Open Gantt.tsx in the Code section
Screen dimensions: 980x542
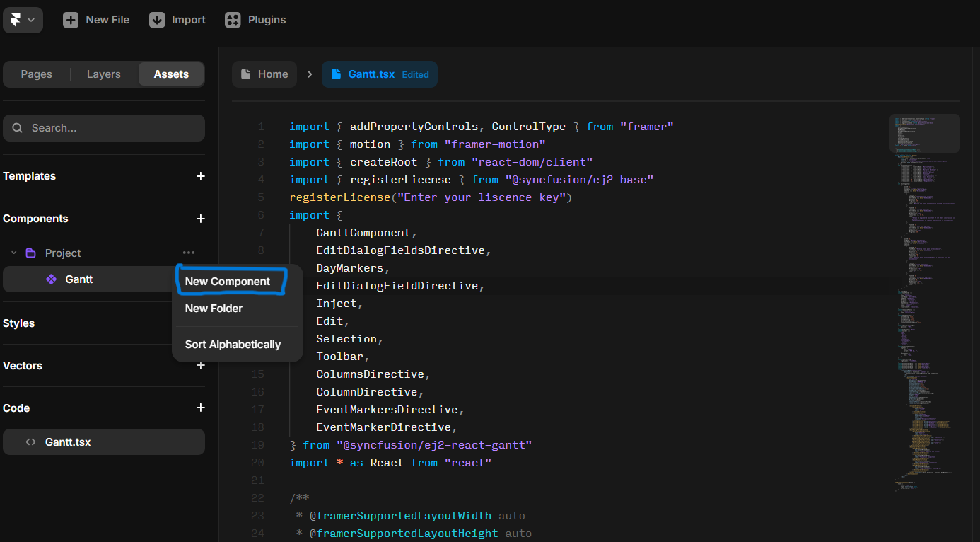pyautogui.click(x=68, y=442)
